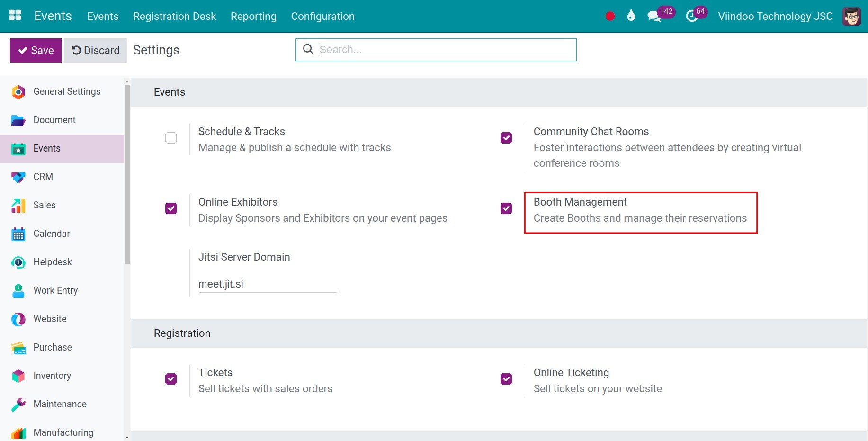
Task: Select Manufacturing in the settings sidebar
Action: (x=62, y=432)
